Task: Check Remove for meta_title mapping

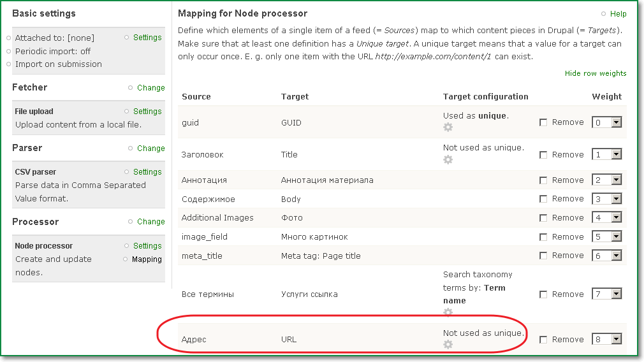Action: click(543, 256)
